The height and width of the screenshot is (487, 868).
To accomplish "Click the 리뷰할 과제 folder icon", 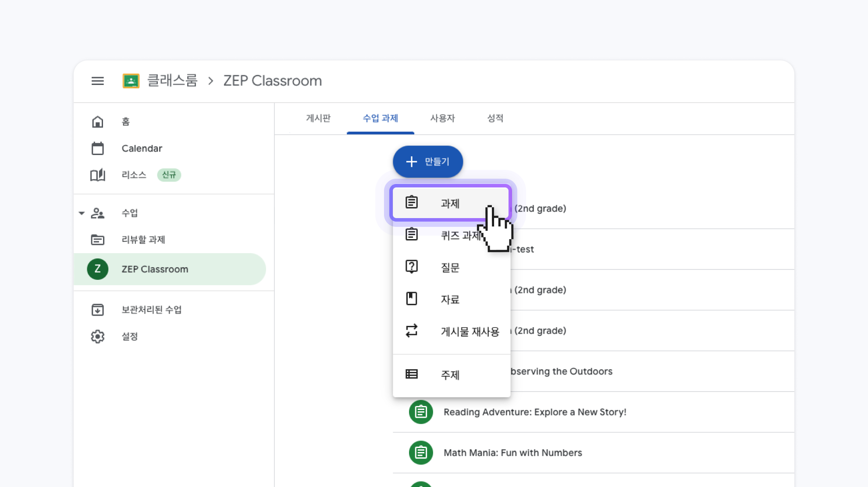I will [x=97, y=240].
